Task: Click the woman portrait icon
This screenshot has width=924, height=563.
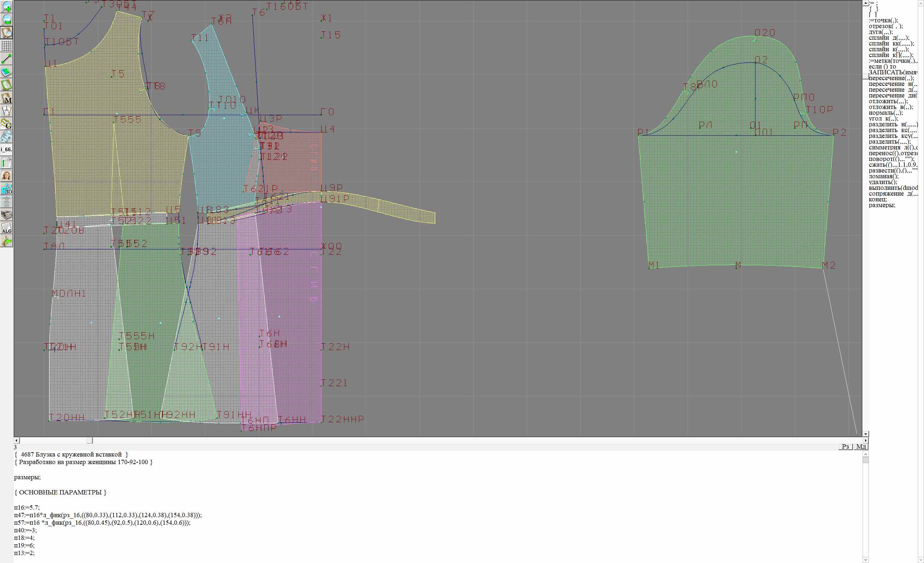Action: point(7,176)
